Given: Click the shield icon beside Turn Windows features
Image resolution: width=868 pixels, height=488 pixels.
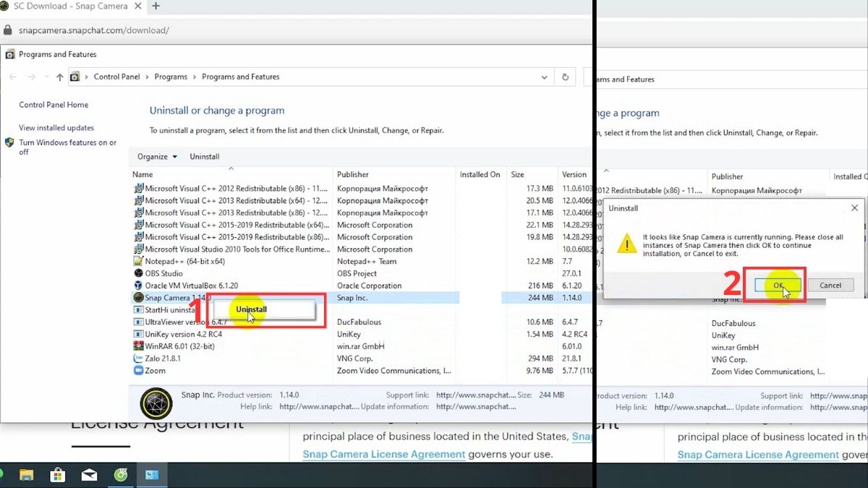Looking at the screenshot, I should coord(9,143).
